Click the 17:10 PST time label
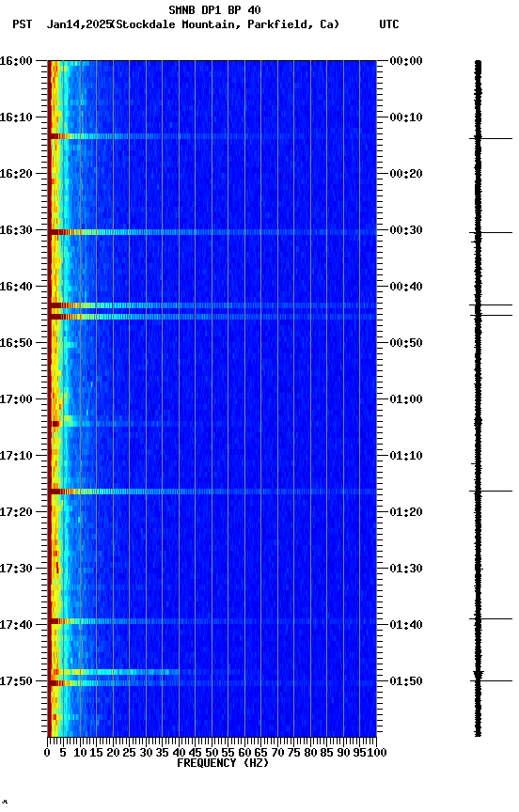The height and width of the screenshot is (812, 519). (x=16, y=456)
